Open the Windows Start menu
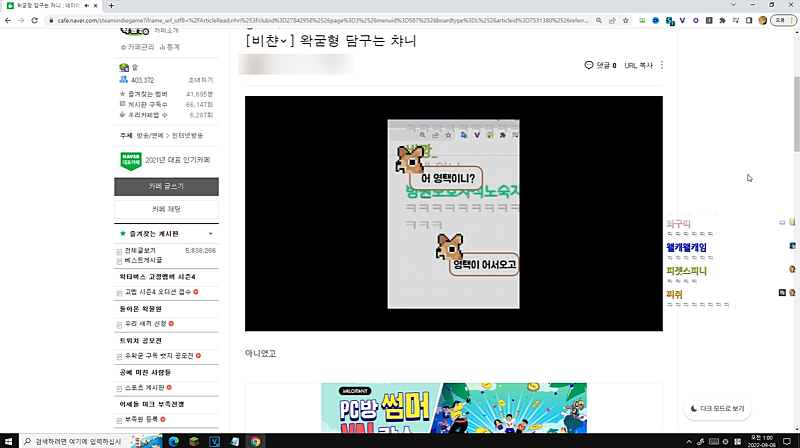 pos(9,441)
